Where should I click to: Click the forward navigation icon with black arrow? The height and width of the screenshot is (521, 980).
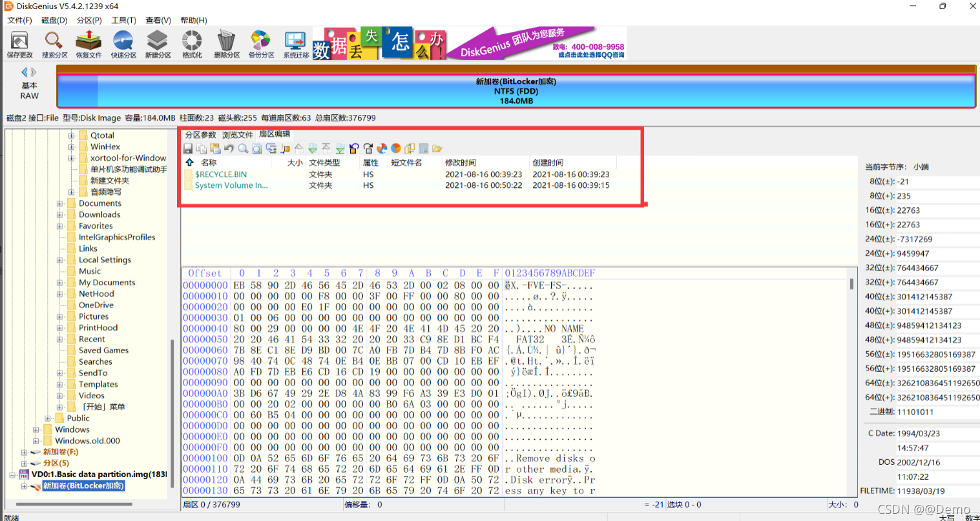(x=368, y=148)
